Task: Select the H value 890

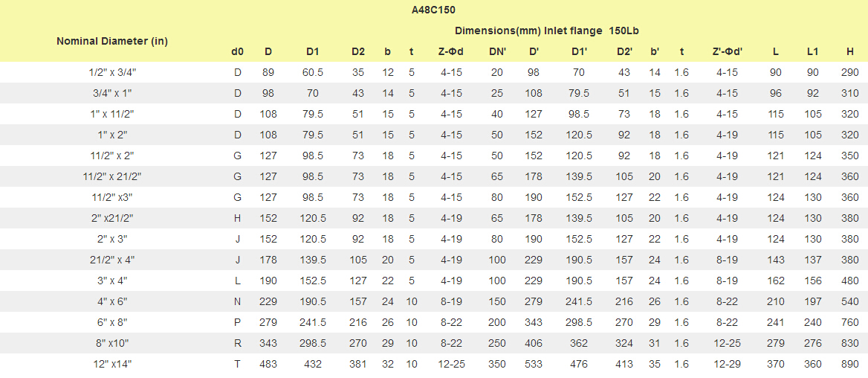Action: 849,364
